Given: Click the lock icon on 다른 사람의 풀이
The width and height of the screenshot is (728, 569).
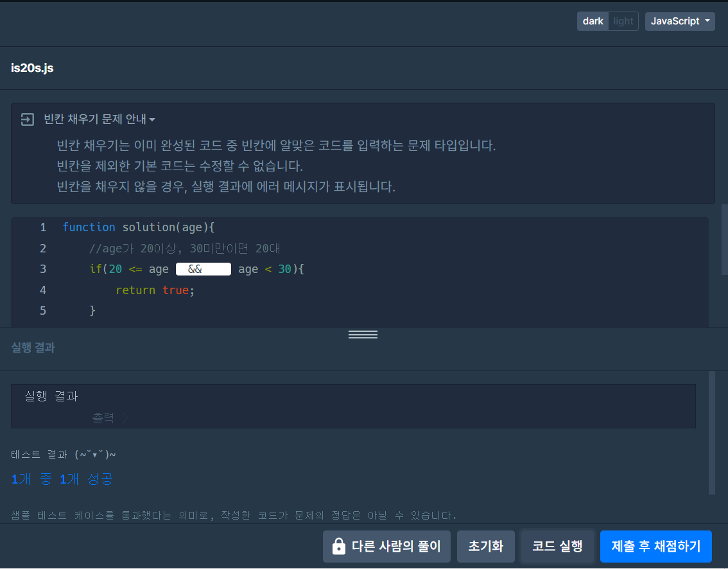Looking at the screenshot, I should pyautogui.click(x=339, y=547).
